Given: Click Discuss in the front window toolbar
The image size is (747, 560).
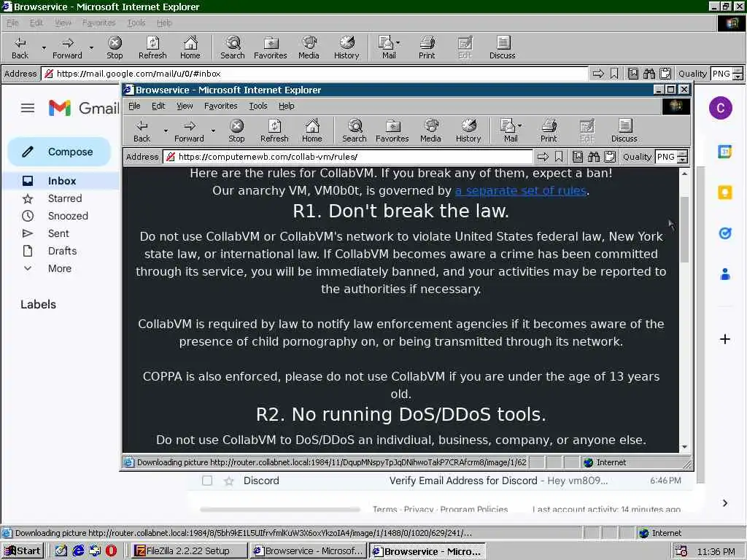Looking at the screenshot, I should [624, 131].
